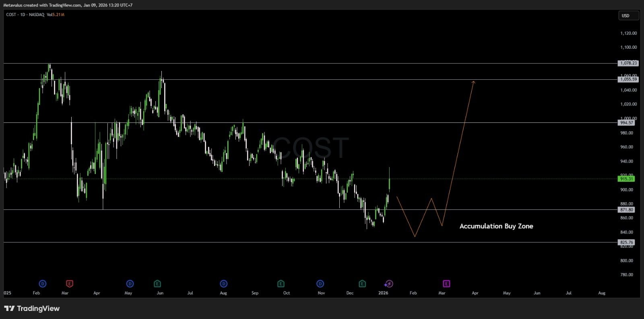Image resolution: width=644 pixels, height=319 pixels.
Task: Click the TradingView logo at the bottom left
Action: [x=32, y=309]
